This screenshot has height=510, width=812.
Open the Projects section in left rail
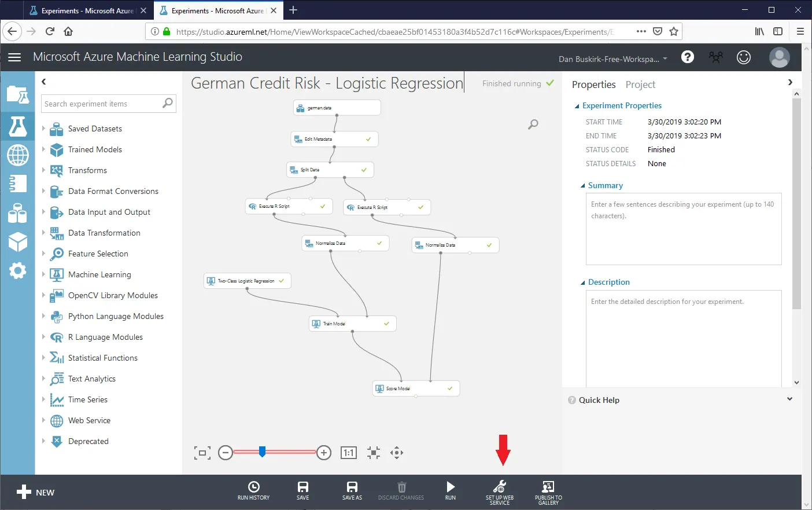[17, 94]
